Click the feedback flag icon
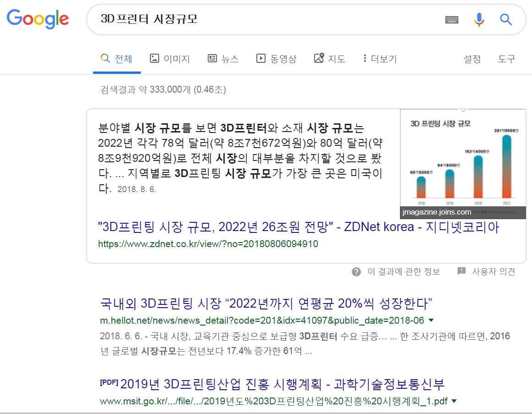This screenshot has height=414, width=532. tap(461, 271)
